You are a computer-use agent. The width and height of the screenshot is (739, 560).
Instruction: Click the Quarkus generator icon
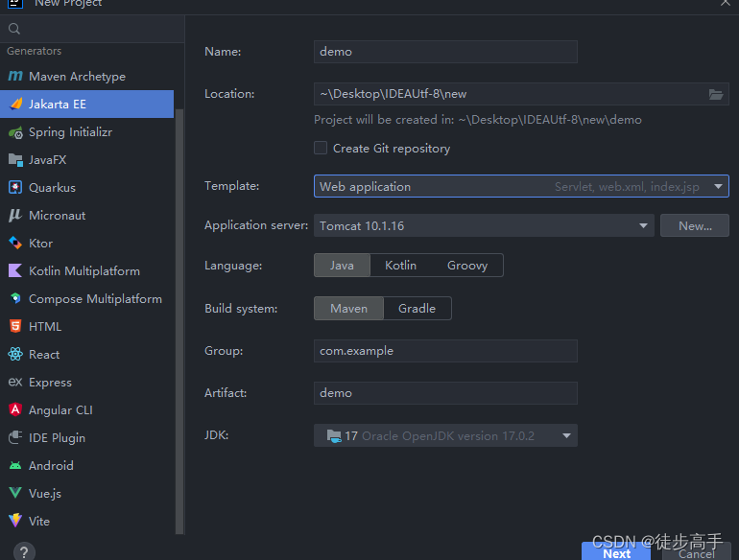click(x=15, y=187)
